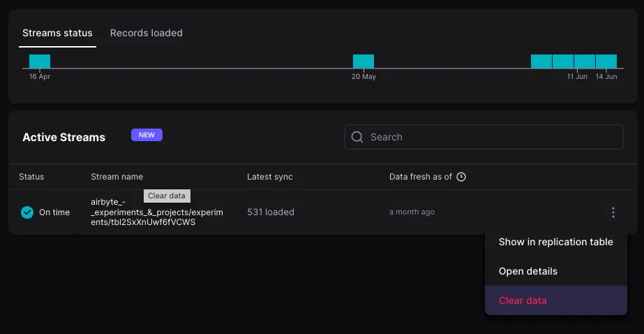This screenshot has width=644, height=334.
Task: Select Clear data menu option
Action: click(x=555, y=300)
